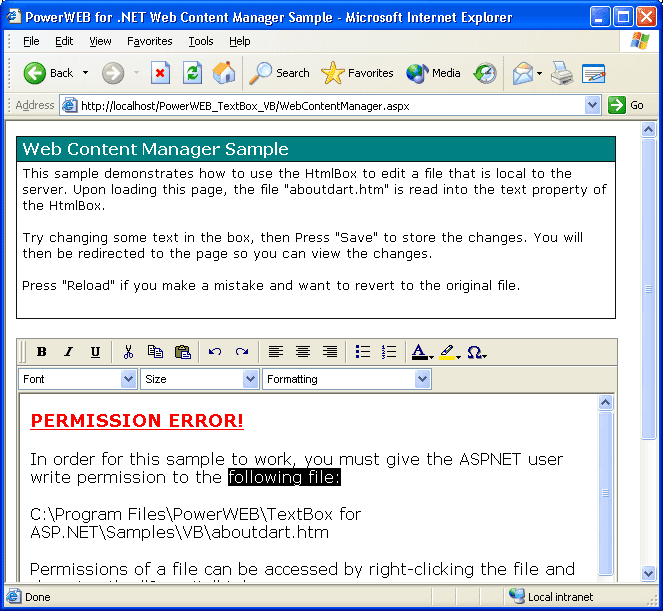Click the PERMISSION ERROR! heading
This screenshot has height=611, width=663.
[137, 421]
